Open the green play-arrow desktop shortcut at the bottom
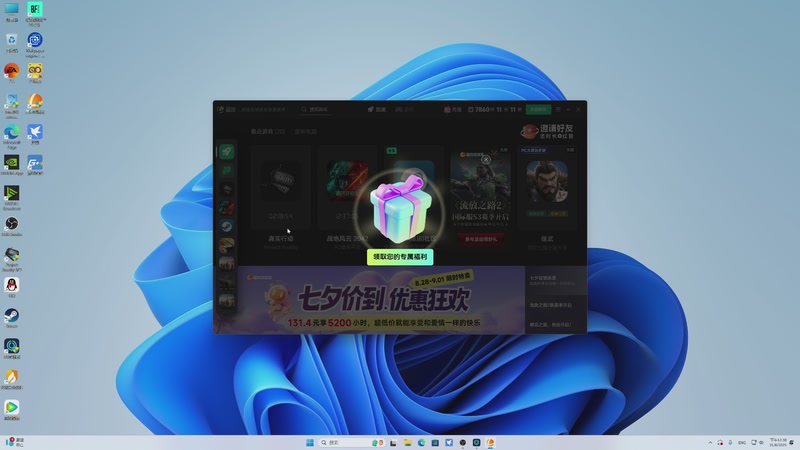 (12, 410)
